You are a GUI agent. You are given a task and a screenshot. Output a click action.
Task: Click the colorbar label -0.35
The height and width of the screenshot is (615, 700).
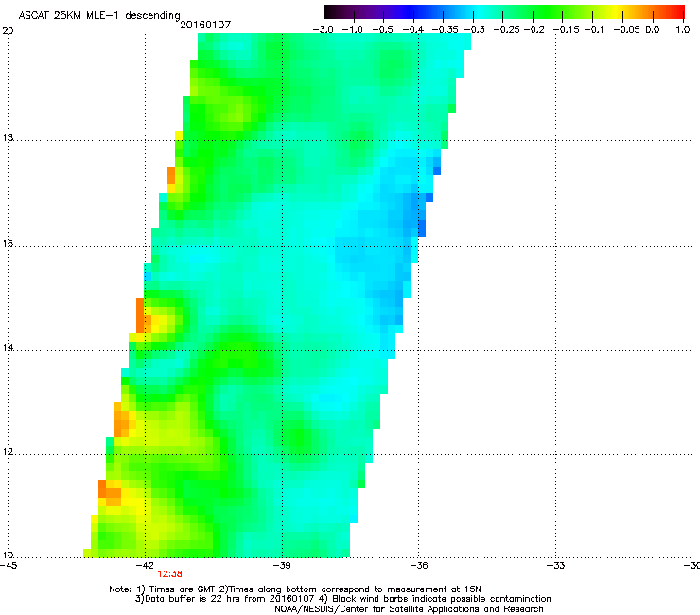pos(446,30)
